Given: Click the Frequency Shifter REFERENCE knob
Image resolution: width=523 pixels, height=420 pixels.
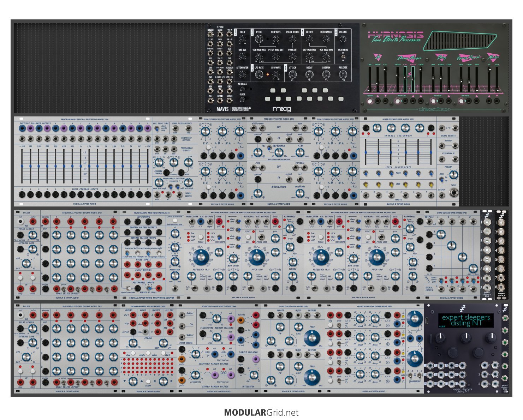Looking at the screenshot, I should [279, 152].
